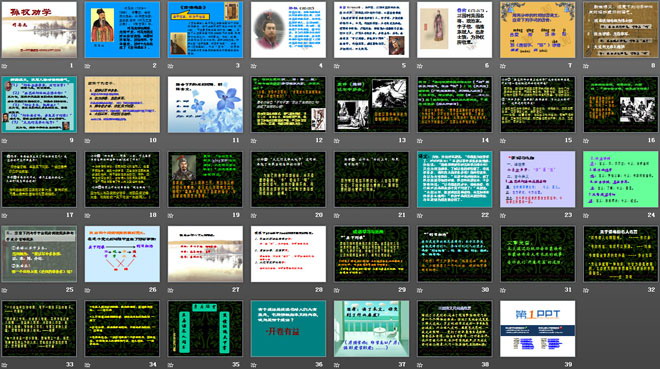Click the star icon under slide 2
This screenshot has width=660, height=369.
click(x=88, y=66)
